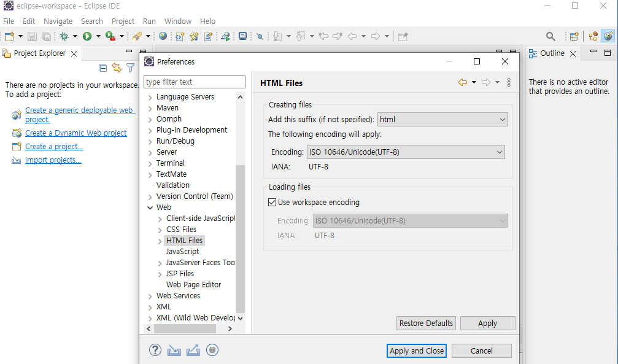The width and height of the screenshot is (618, 364).
Task: Expand the HTML Files tree node
Action: (160, 241)
